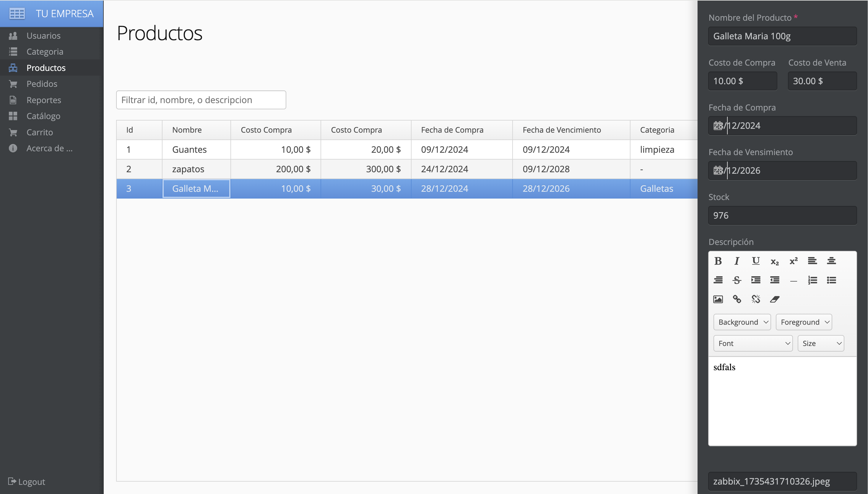The image size is (868, 494).
Task: Click the TU EMPRESA title link
Action: click(x=64, y=14)
